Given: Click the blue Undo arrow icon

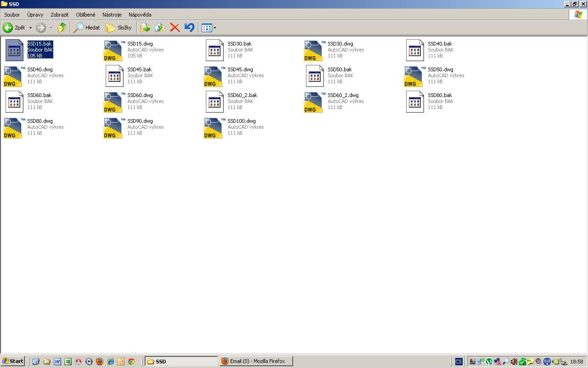Looking at the screenshot, I should (x=189, y=28).
